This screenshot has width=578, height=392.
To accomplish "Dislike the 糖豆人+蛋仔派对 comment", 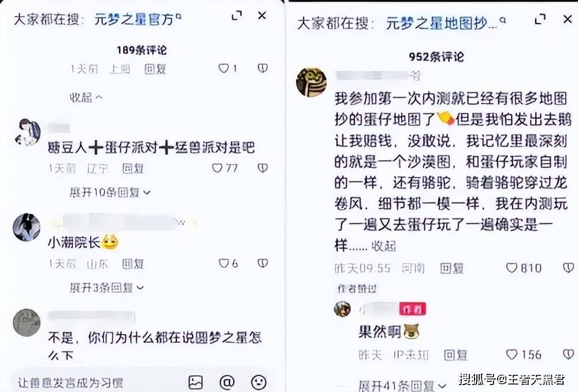I will (262, 168).
